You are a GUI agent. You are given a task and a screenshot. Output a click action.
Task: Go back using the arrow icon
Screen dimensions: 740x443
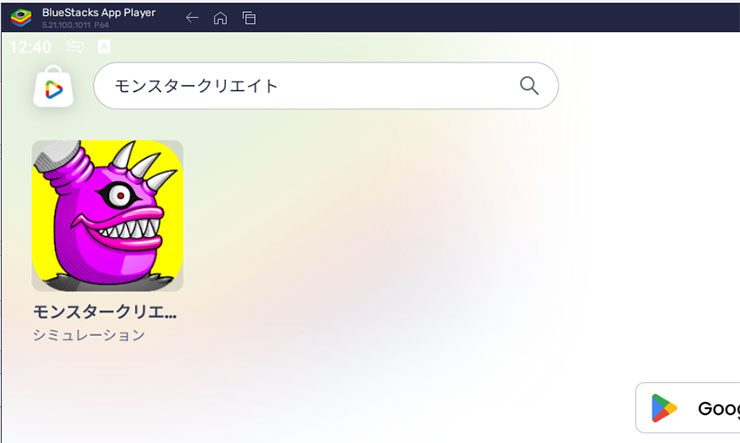192,18
